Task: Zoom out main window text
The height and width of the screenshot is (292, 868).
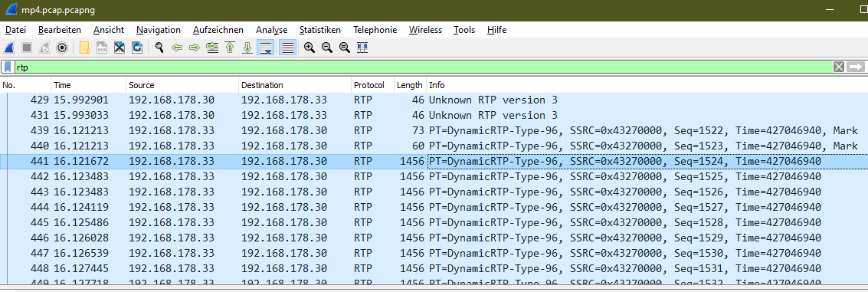Action: point(327,48)
